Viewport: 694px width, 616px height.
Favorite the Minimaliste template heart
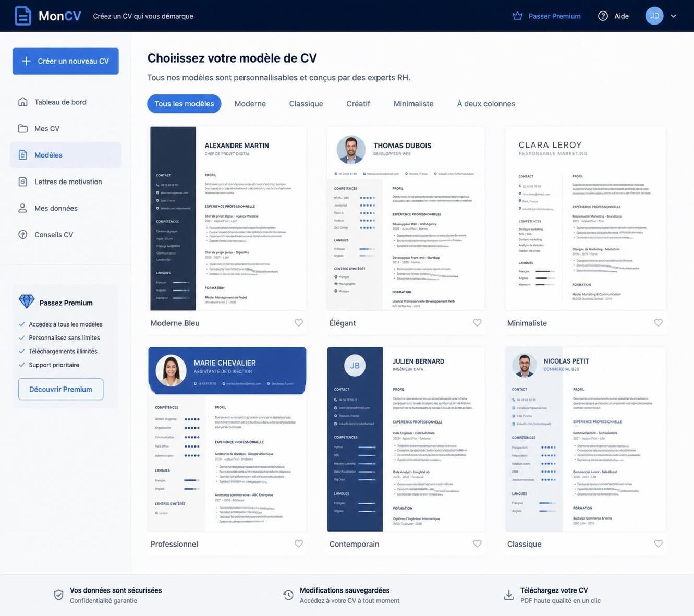point(659,323)
